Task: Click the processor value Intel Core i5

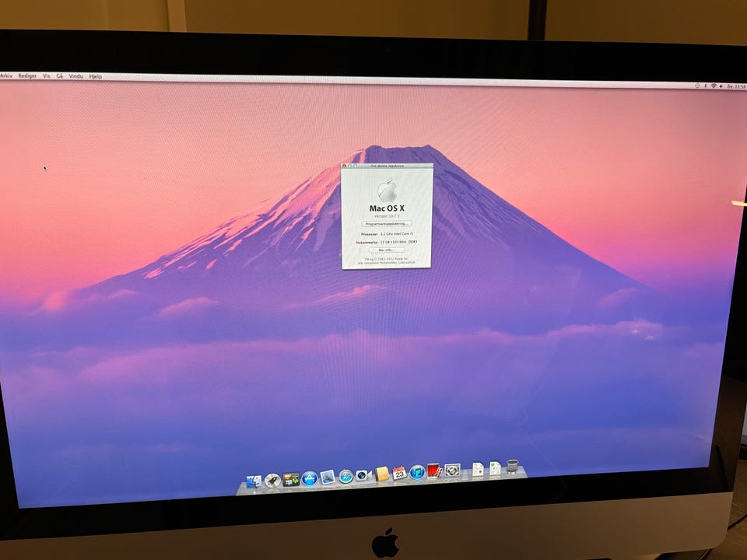Action: [x=403, y=234]
